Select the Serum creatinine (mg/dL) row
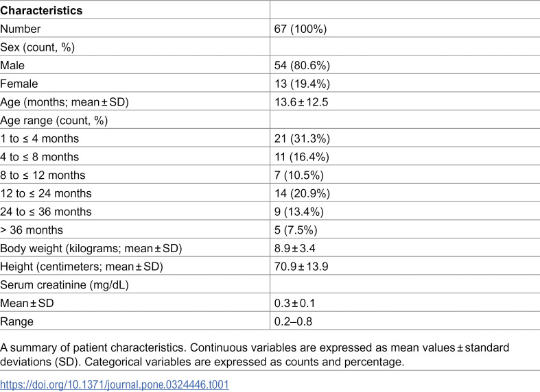 (x=270, y=284)
